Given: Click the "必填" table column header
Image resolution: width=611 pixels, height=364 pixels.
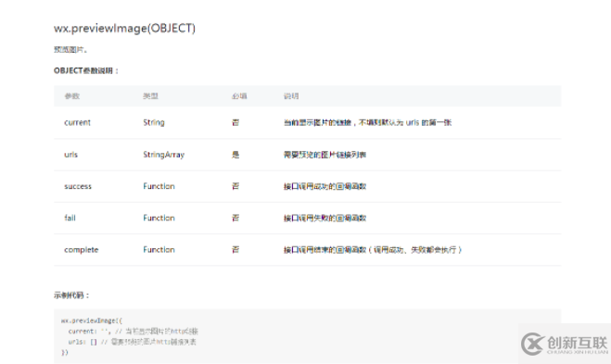Looking at the screenshot, I should [x=239, y=95].
